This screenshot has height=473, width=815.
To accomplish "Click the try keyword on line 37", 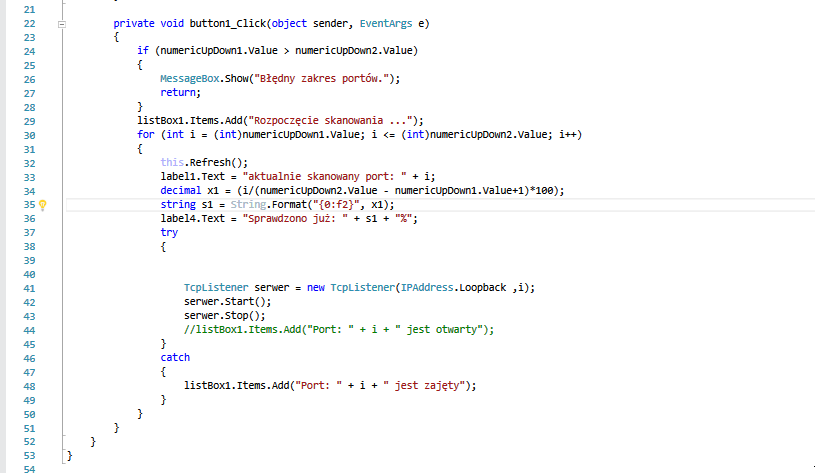I will coord(169,233).
